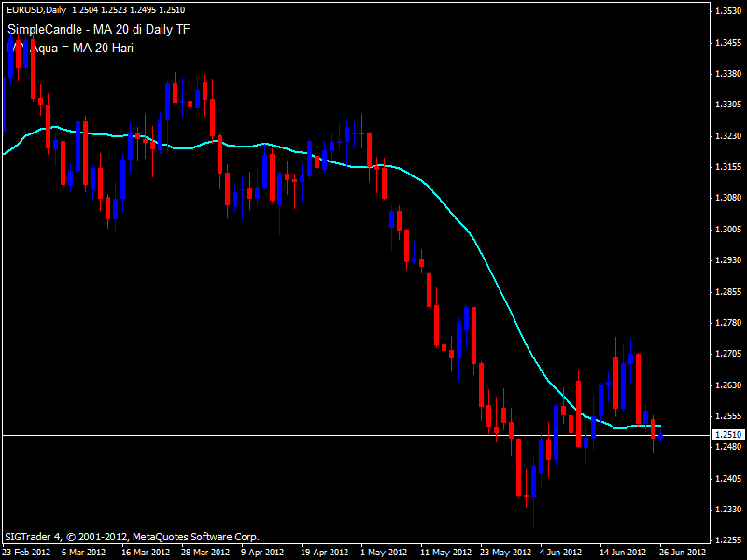747x560 pixels.
Task: Click the 6 Mar 2012 date label
Action: (84, 553)
